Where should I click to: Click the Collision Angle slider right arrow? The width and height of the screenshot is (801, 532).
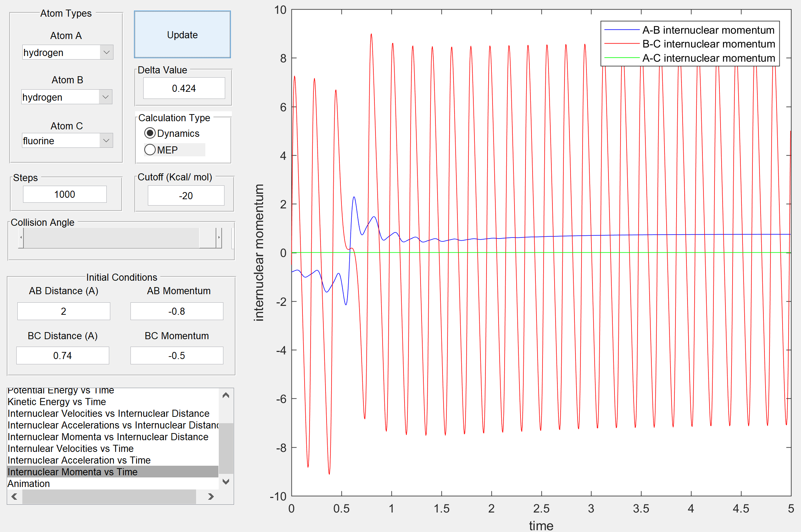coord(219,238)
